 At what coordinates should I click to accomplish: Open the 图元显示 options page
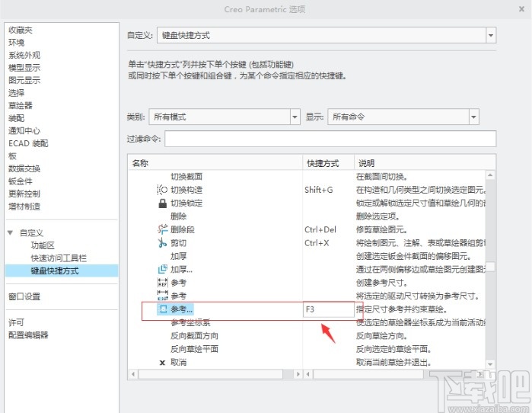(24, 80)
